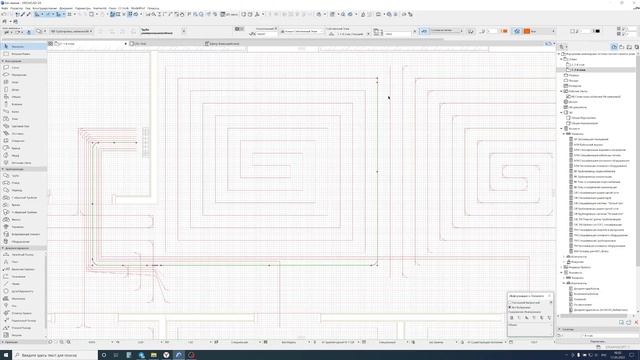Click the ARCHICAD taskbar icon

(179, 355)
